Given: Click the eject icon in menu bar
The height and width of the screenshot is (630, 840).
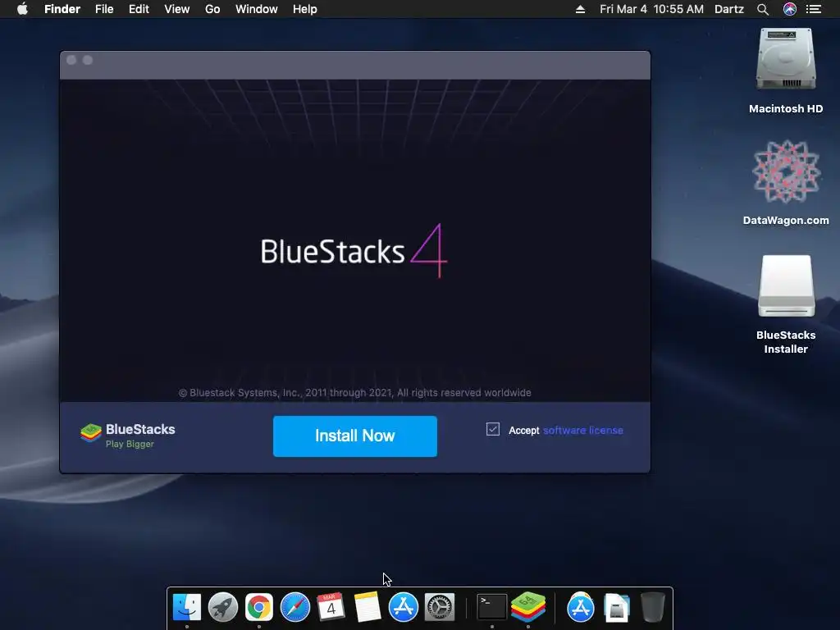Looking at the screenshot, I should coord(580,9).
